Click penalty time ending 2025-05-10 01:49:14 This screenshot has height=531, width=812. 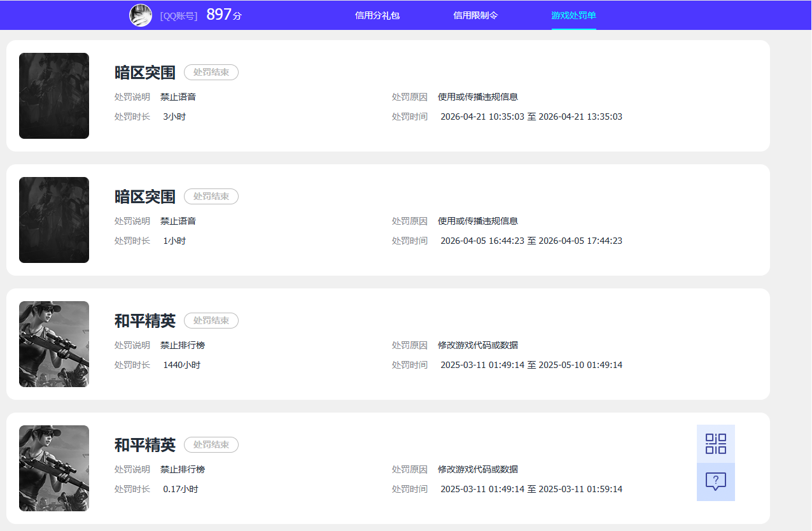coord(531,365)
